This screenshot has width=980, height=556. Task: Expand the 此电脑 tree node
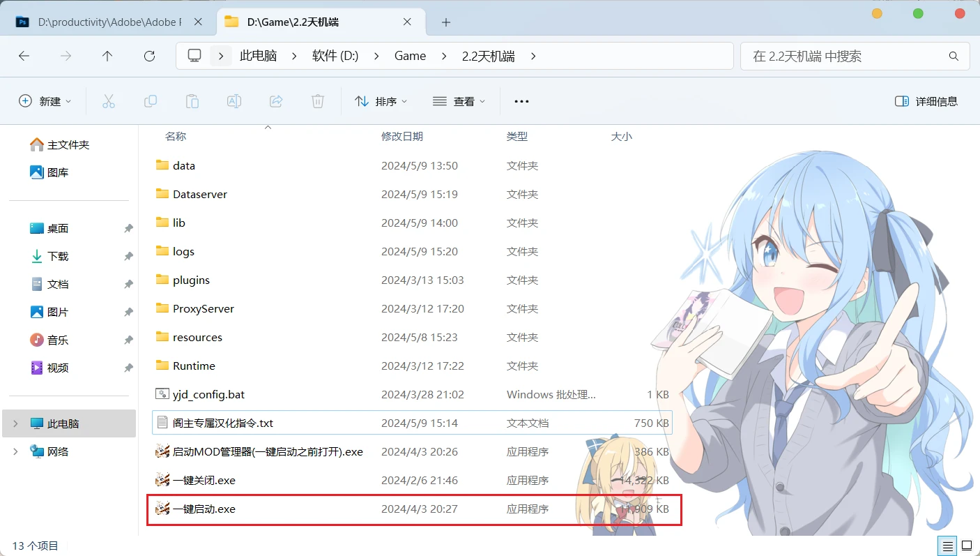click(16, 423)
